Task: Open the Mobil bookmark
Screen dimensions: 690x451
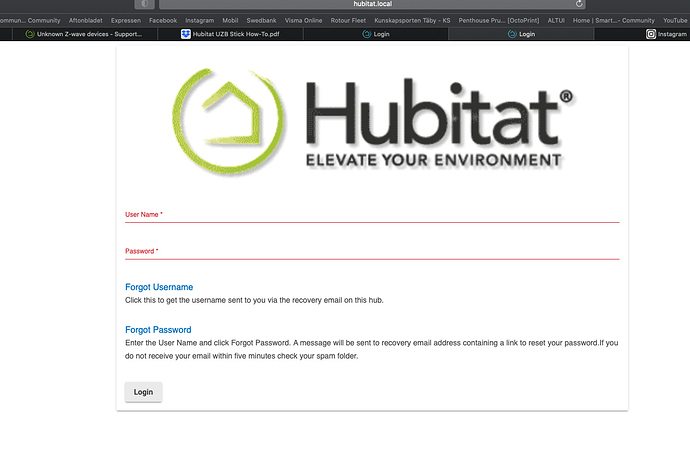Action: click(x=230, y=20)
